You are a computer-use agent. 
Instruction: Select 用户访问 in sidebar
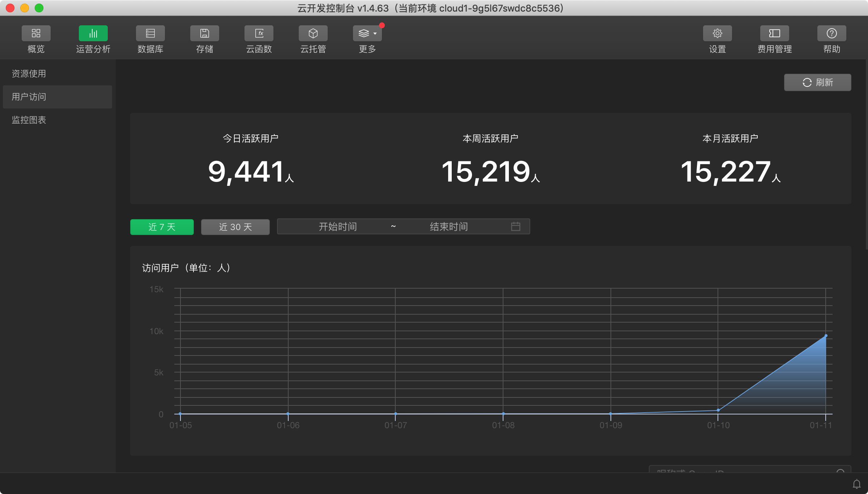tap(29, 97)
